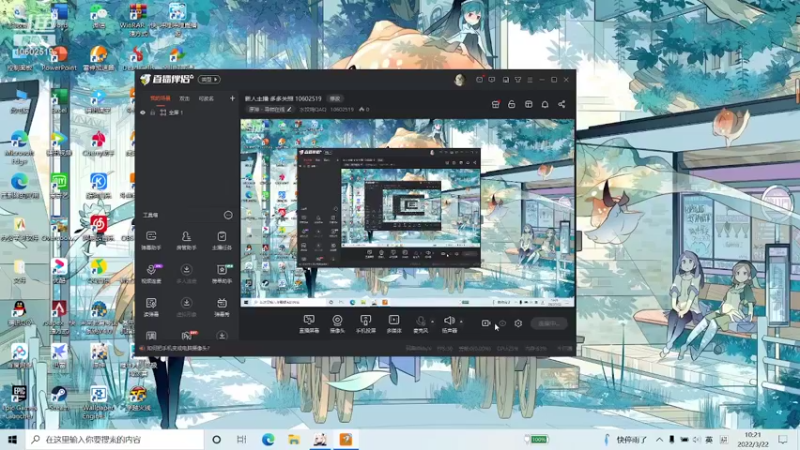The height and width of the screenshot is (450, 800).
Task: Open the box icon above preview
Action: coord(529,104)
